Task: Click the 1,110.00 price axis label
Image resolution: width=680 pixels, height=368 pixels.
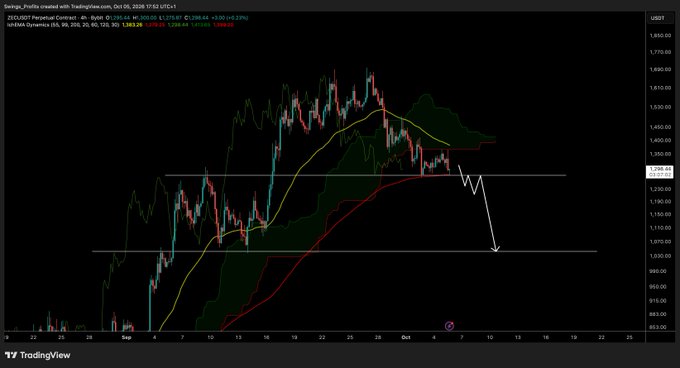Action: pos(660,228)
